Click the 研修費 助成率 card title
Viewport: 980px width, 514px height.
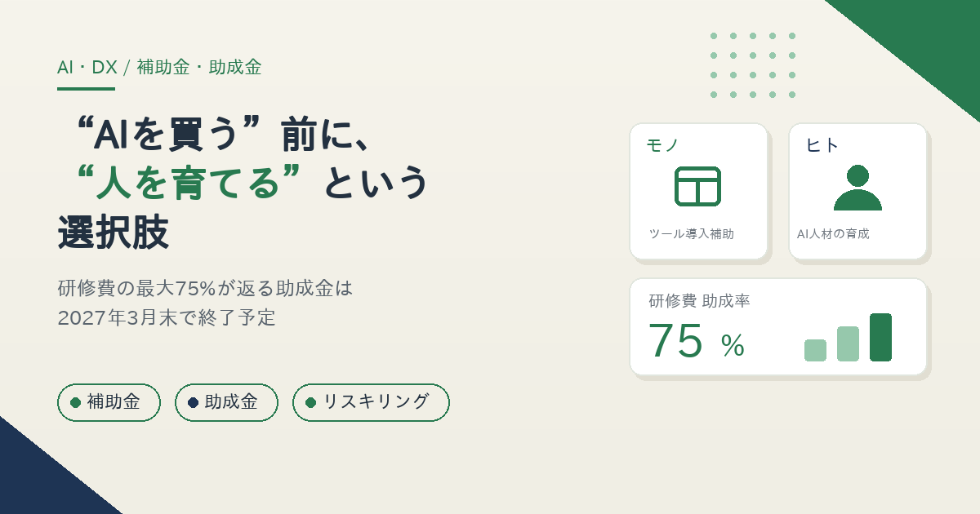tap(699, 301)
